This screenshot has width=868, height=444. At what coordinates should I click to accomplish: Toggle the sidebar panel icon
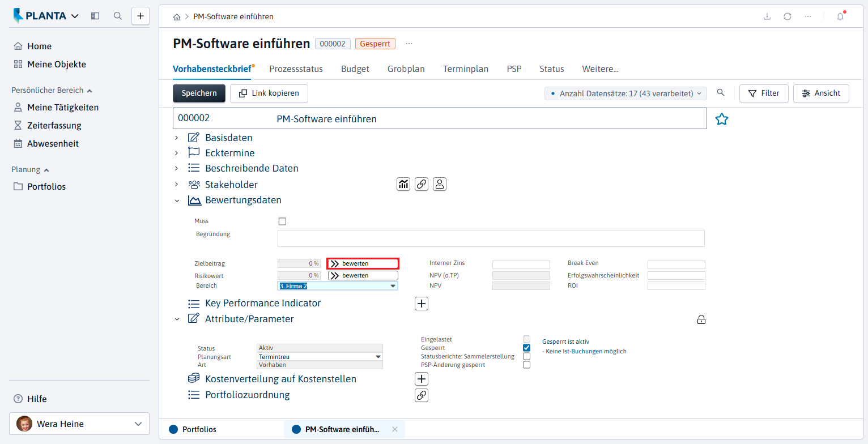(95, 16)
